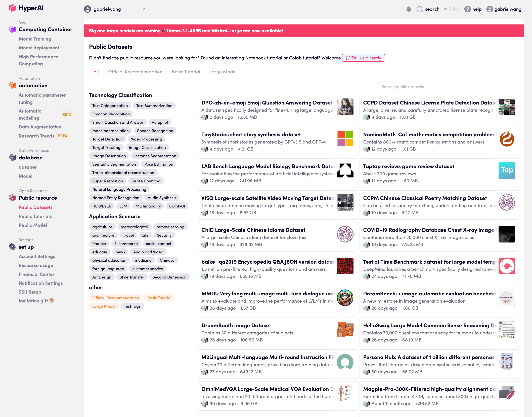Image resolution: width=532 pixels, height=417 pixels.
Task: Click the help question mark icon
Action: 467,9
